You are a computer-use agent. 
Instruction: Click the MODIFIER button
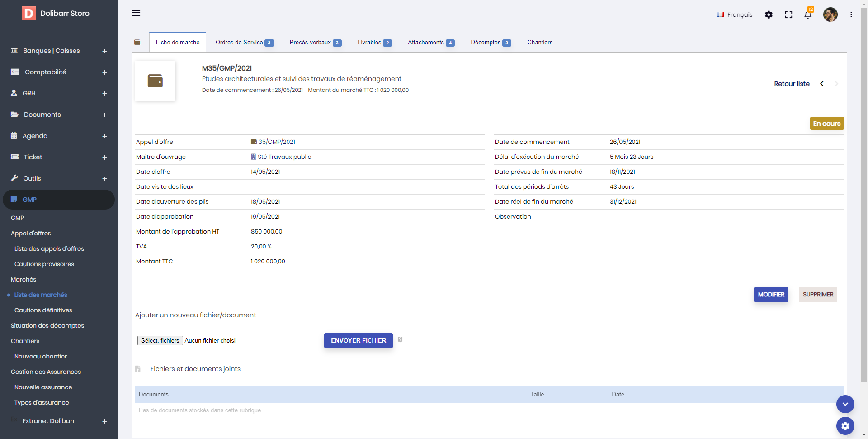pos(771,295)
